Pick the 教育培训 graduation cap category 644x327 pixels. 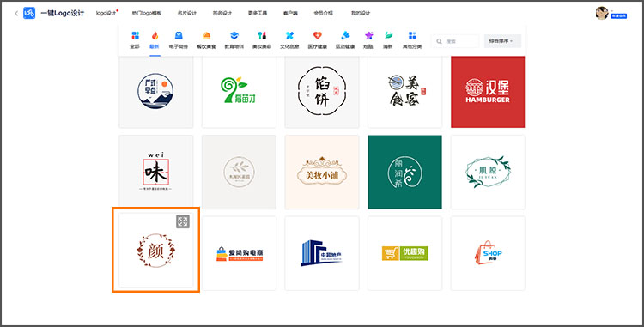(x=234, y=35)
